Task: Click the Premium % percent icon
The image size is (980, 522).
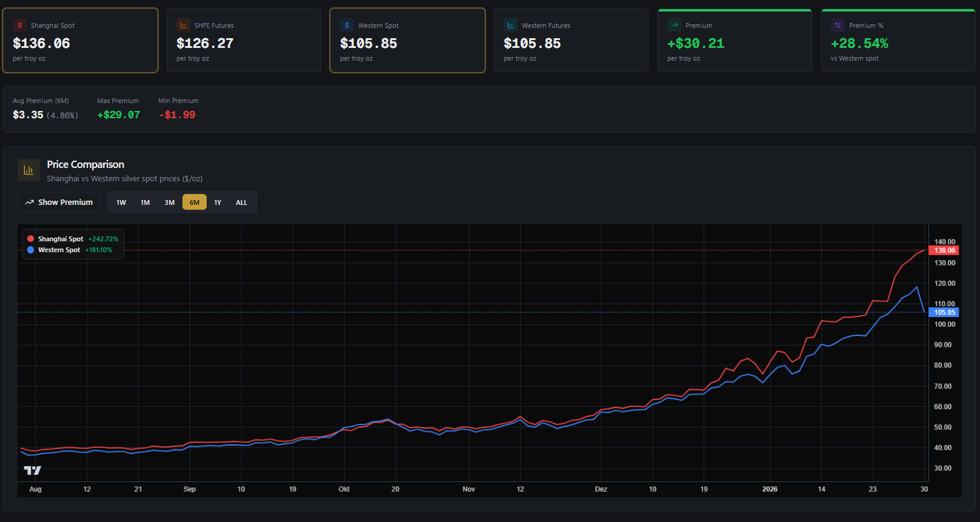Action: pyautogui.click(x=838, y=25)
